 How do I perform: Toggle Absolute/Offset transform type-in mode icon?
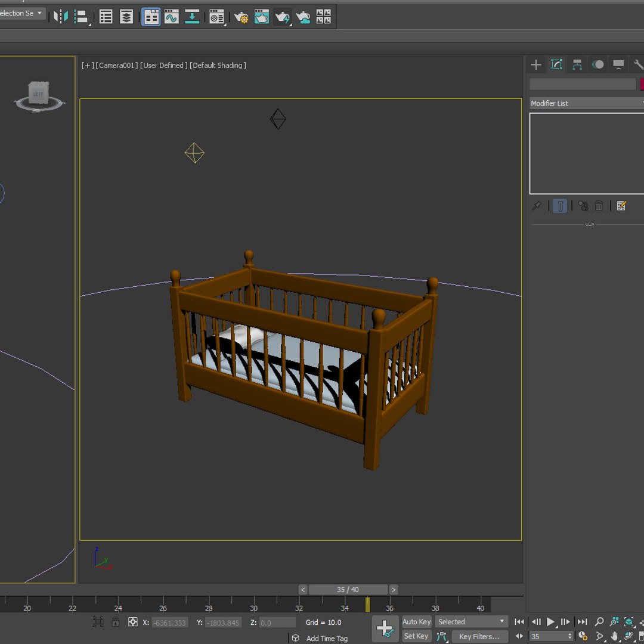pos(132,622)
